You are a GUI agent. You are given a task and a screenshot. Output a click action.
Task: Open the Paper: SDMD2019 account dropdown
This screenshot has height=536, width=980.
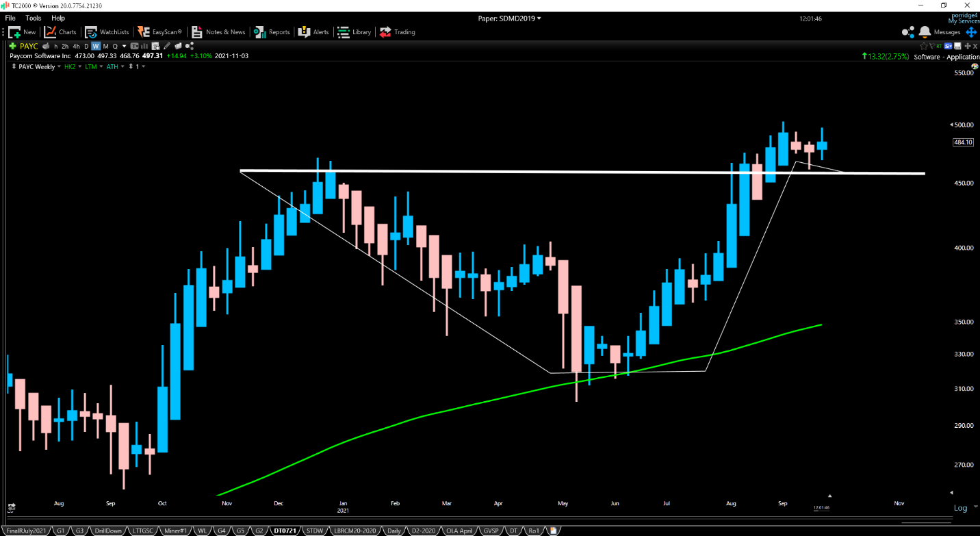tap(509, 18)
